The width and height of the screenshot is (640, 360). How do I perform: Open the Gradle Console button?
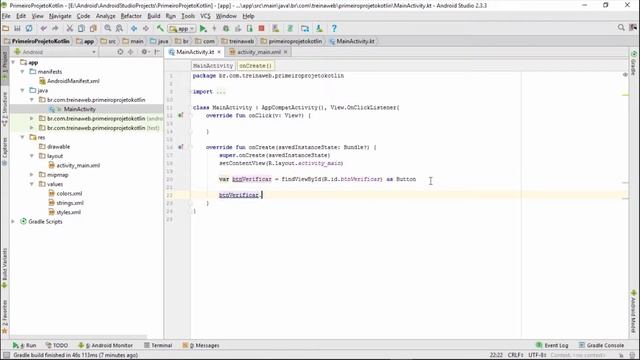(x=601, y=345)
